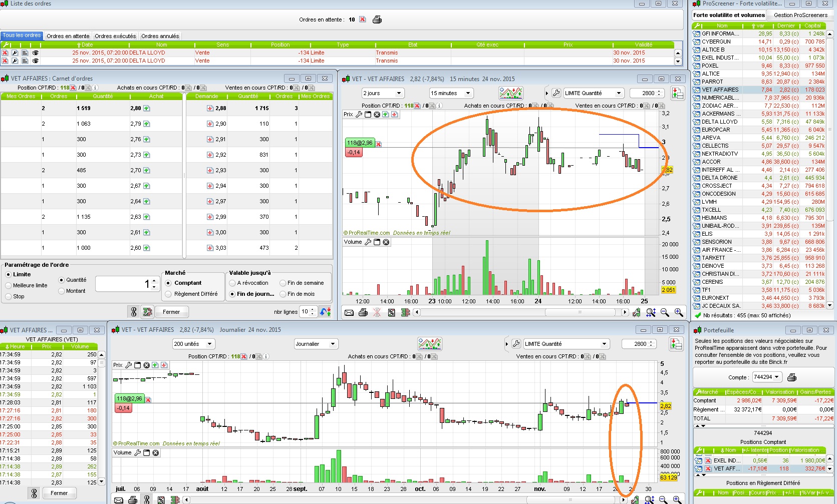Image resolution: width=837 pixels, height=504 pixels.
Task: Open the Journalier timeframe dropdown
Action: pyautogui.click(x=317, y=344)
